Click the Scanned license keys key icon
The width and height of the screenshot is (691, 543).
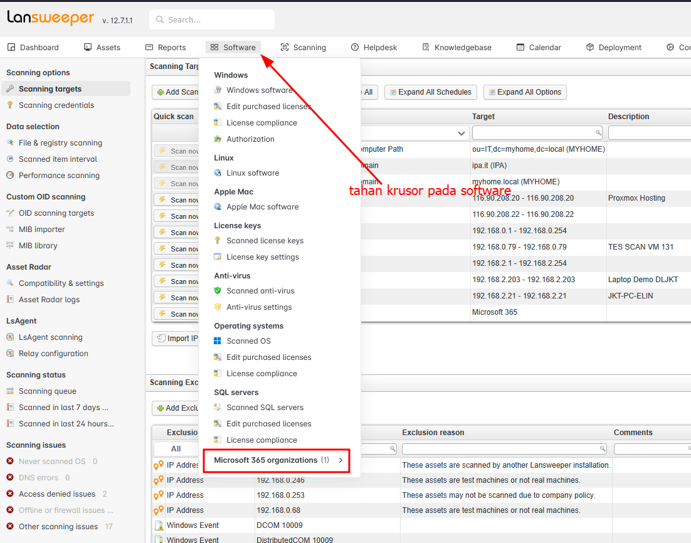(x=217, y=241)
